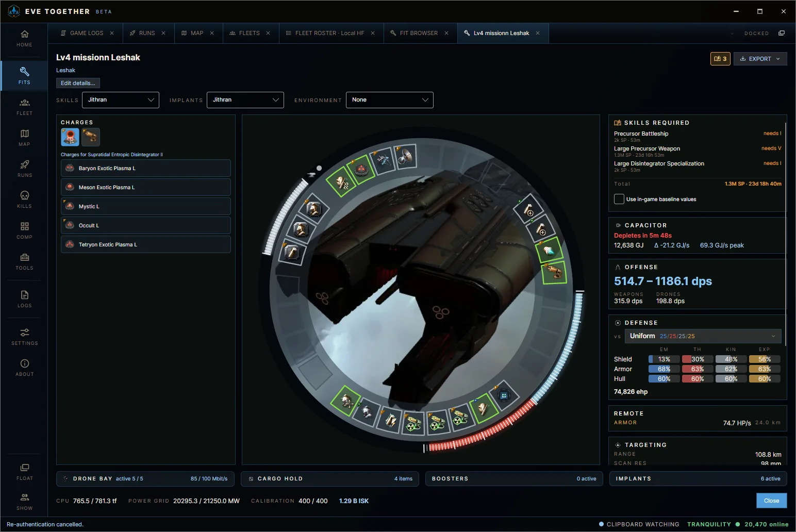Click the 1.29 B ISK price value

pos(354,501)
